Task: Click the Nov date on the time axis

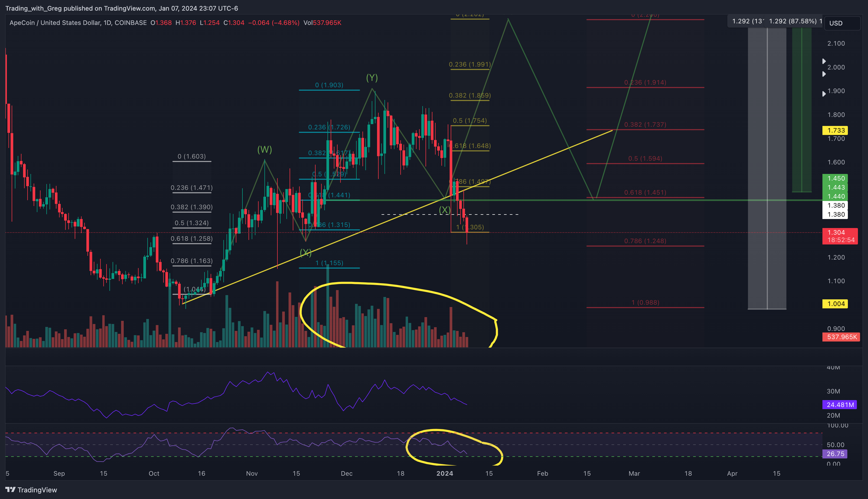Action: click(252, 473)
